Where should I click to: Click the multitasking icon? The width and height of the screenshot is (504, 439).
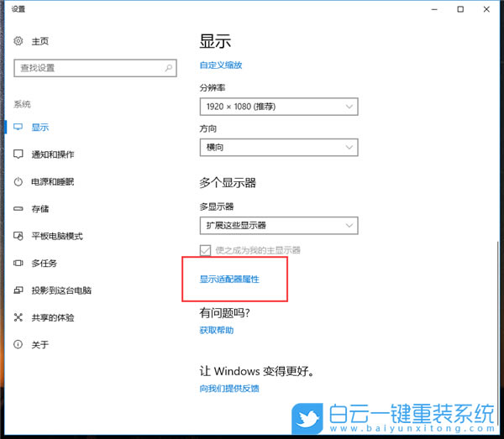tap(18, 264)
